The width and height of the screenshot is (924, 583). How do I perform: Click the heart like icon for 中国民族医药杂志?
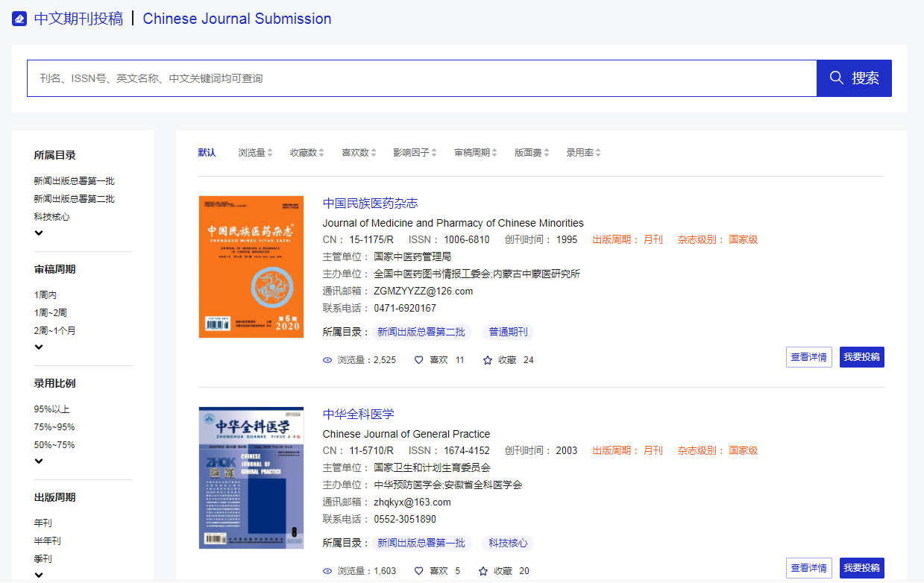click(419, 360)
